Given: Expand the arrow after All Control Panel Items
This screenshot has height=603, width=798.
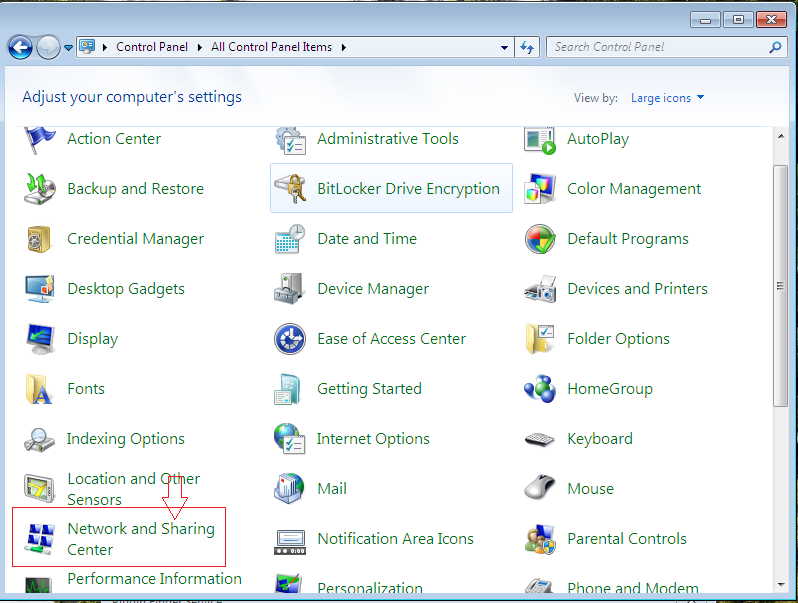Looking at the screenshot, I should click(x=344, y=47).
